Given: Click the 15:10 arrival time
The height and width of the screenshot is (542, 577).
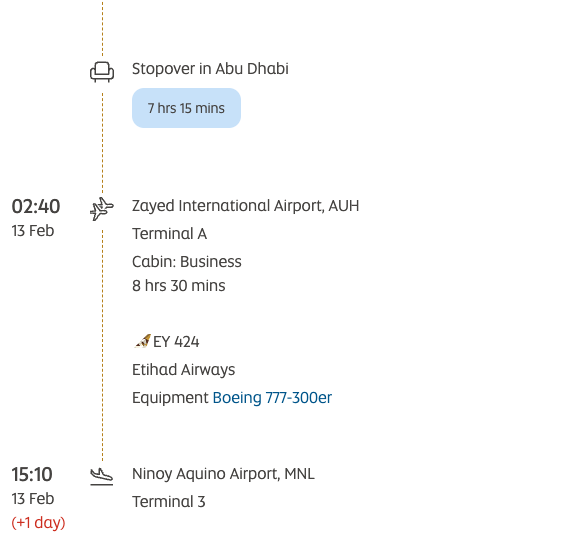Looking at the screenshot, I should pyautogui.click(x=32, y=474).
